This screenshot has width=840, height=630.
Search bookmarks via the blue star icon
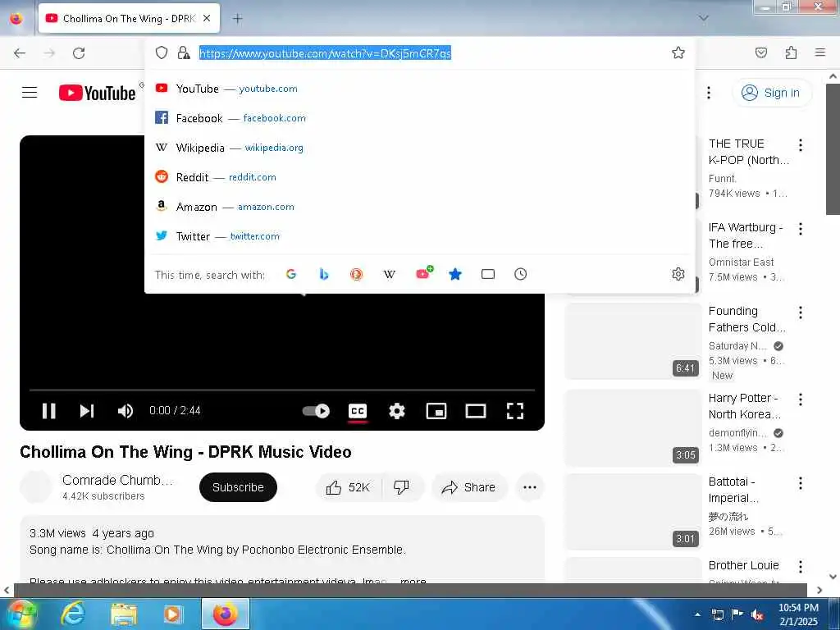(x=455, y=274)
